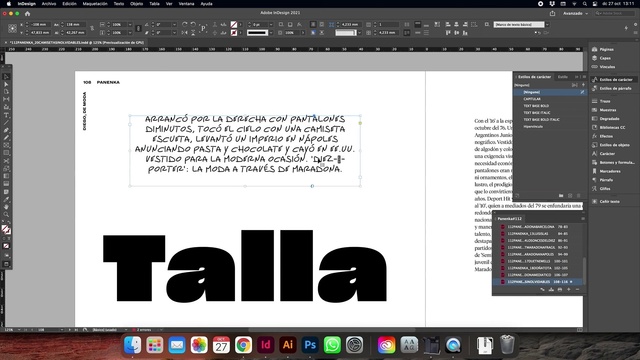Viewport: 640px width, 360px height.
Task: Open Maquetación menu
Action: (x=95, y=4)
